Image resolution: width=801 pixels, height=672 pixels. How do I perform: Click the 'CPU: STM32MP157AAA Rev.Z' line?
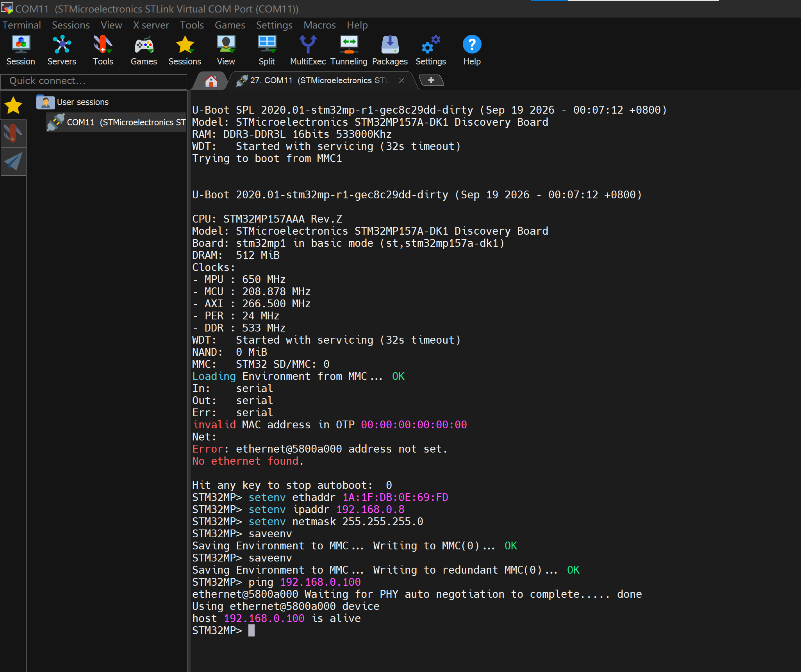(x=267, y=219)
